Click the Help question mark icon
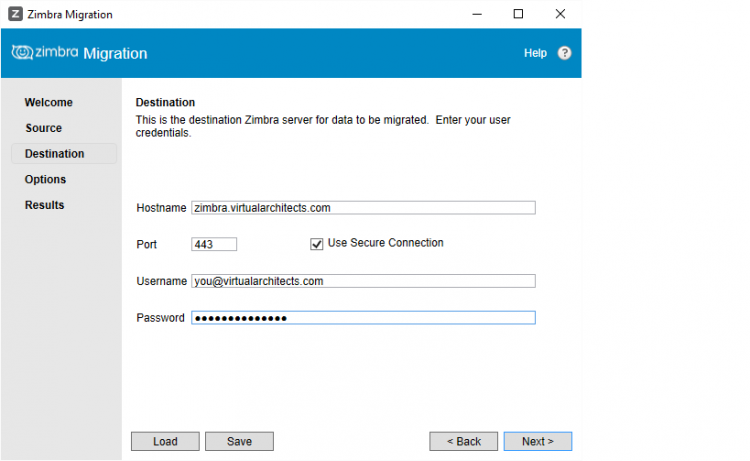Image resolution: width=750 pixels, height=461 pixels. [x=564, y=53]
